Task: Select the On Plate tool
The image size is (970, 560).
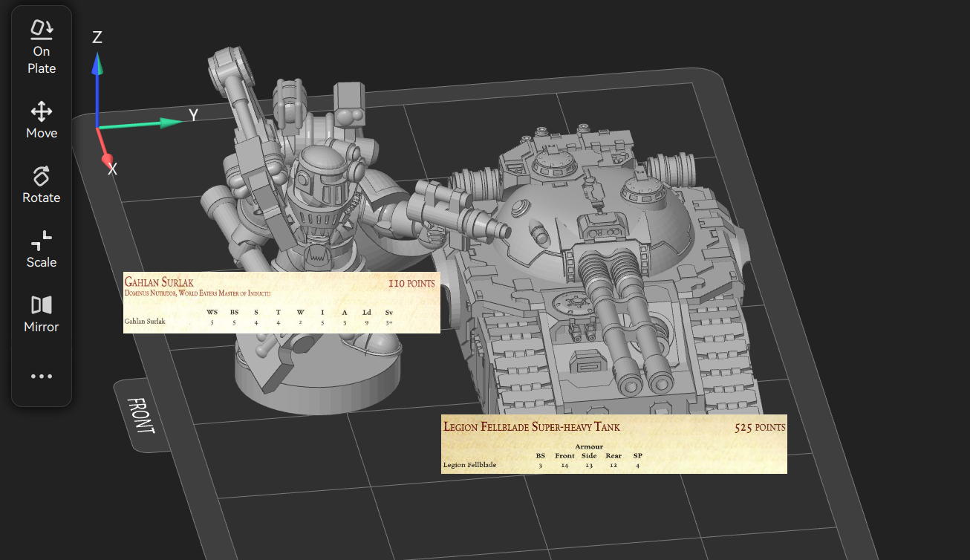Action: pyautogui.click(x=42, y=48)
